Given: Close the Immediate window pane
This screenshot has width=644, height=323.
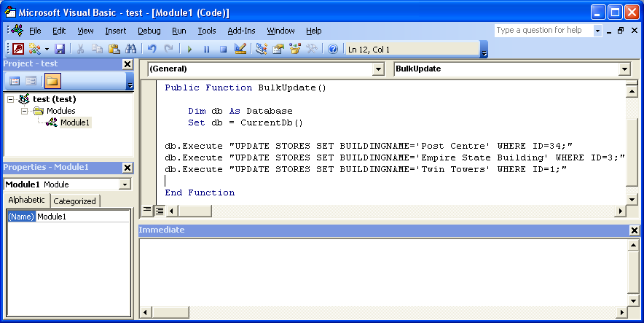Looking at the screenshot, I should coord(635,230).
